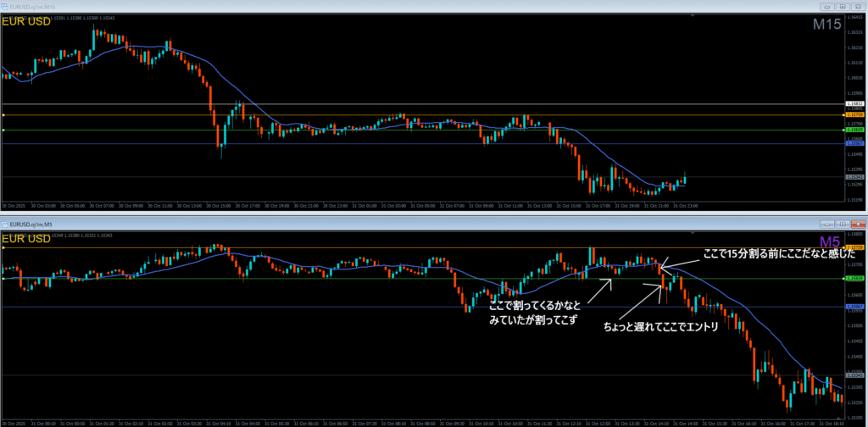
Task: Click the EUR USD label in M15 chart
Action: pyautogui.click(x=26, y=21)
